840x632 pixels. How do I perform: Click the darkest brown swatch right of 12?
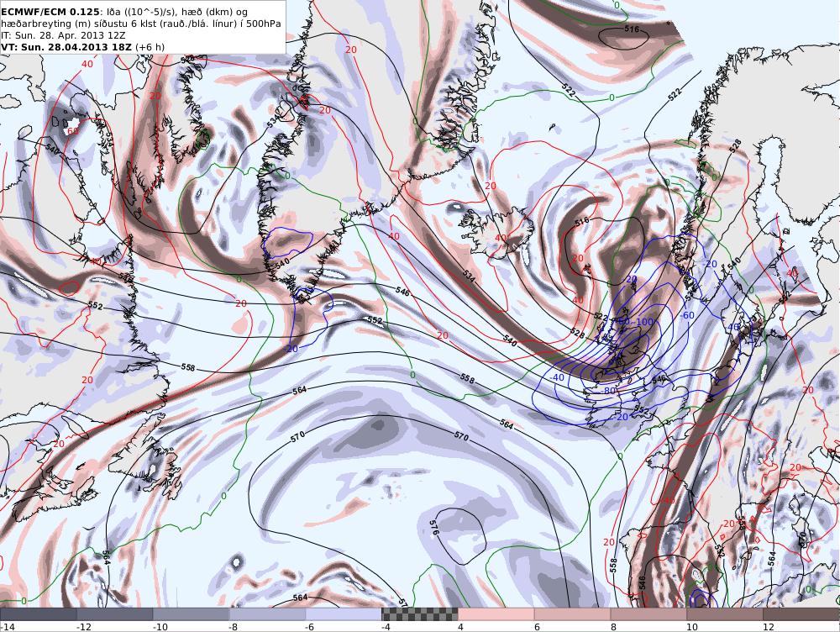pos(801,614)
